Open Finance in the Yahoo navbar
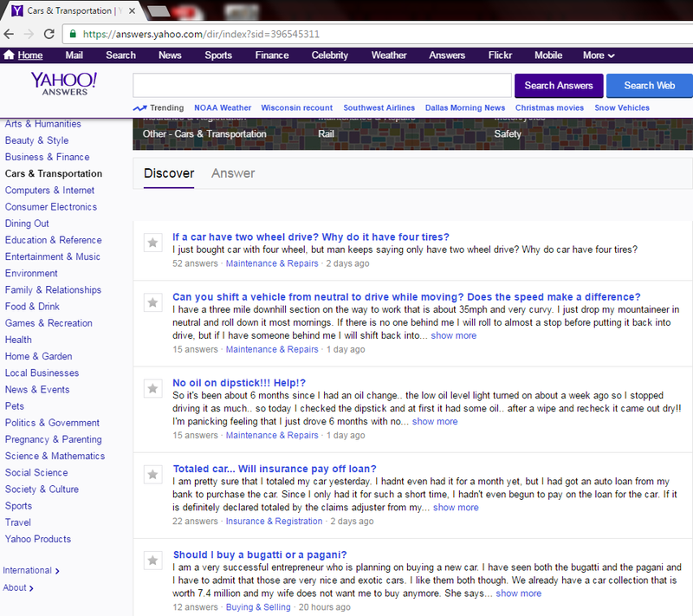 tap(272, 55)
